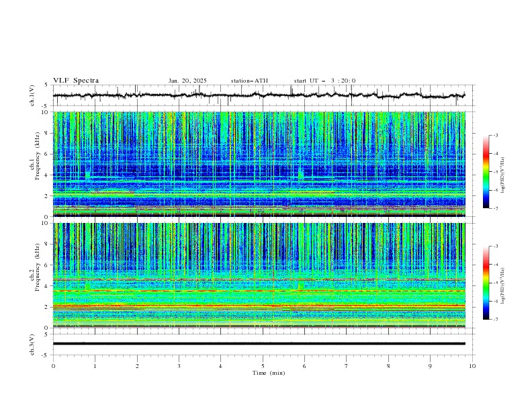
Task: Click the ch.2 colorbar "log(PSD)(V²/Hz)" label
Action: click(x=503, y=286)
